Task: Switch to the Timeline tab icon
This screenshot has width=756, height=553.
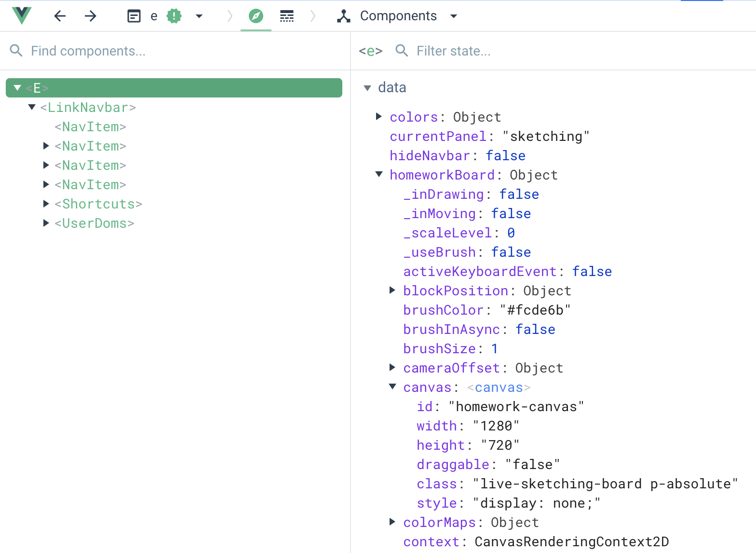Action: 287,16
